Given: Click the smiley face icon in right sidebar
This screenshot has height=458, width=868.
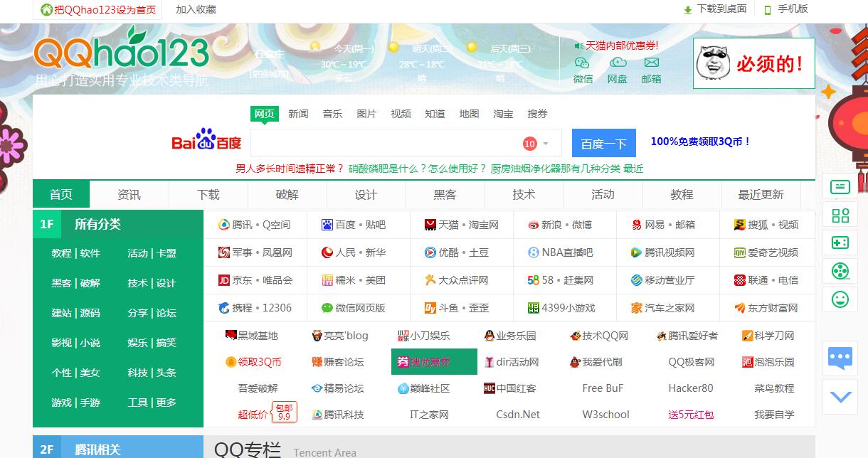Looking at the screenshot, I should [840, 299].
